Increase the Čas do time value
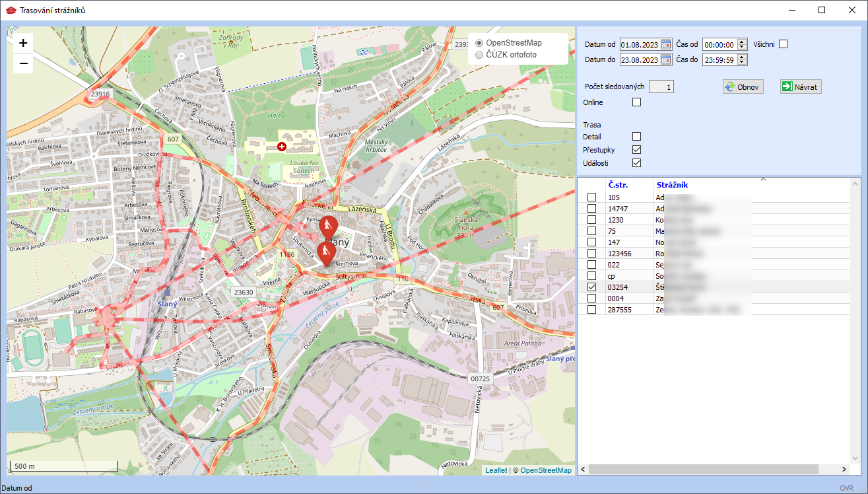This screenshot has height=494, width=868. pyautogui.click(x=743, y=57)
